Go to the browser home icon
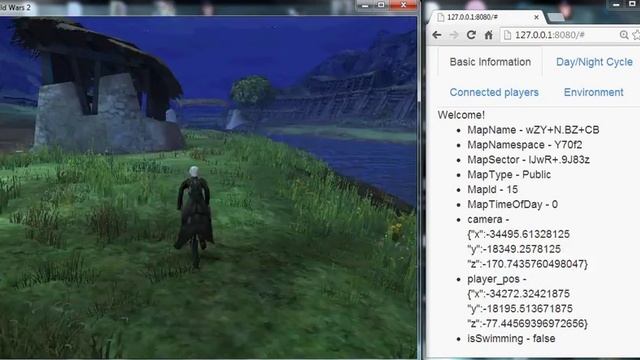The width and height of the screenshot is (640, 360). pos(489,35)
